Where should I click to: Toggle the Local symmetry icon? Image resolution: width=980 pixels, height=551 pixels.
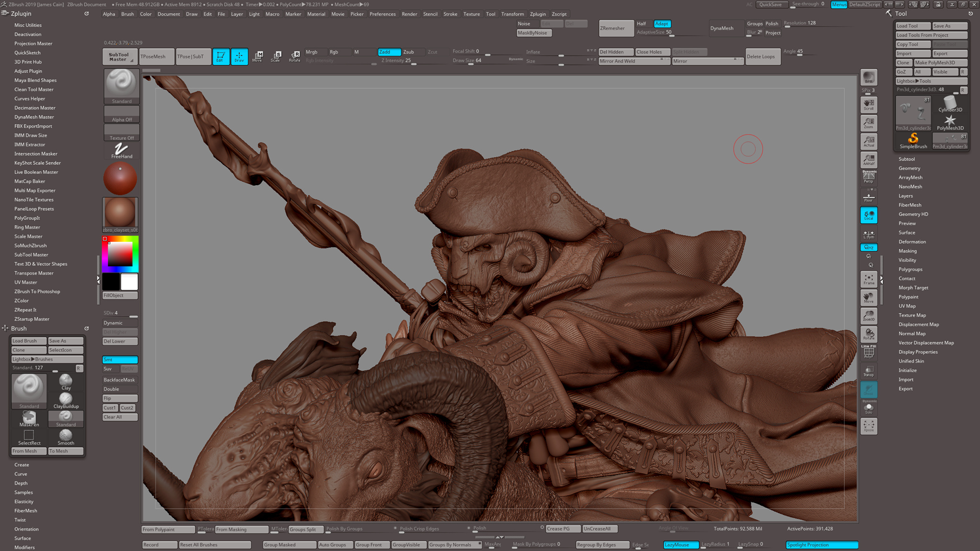(x=869, y=215)
